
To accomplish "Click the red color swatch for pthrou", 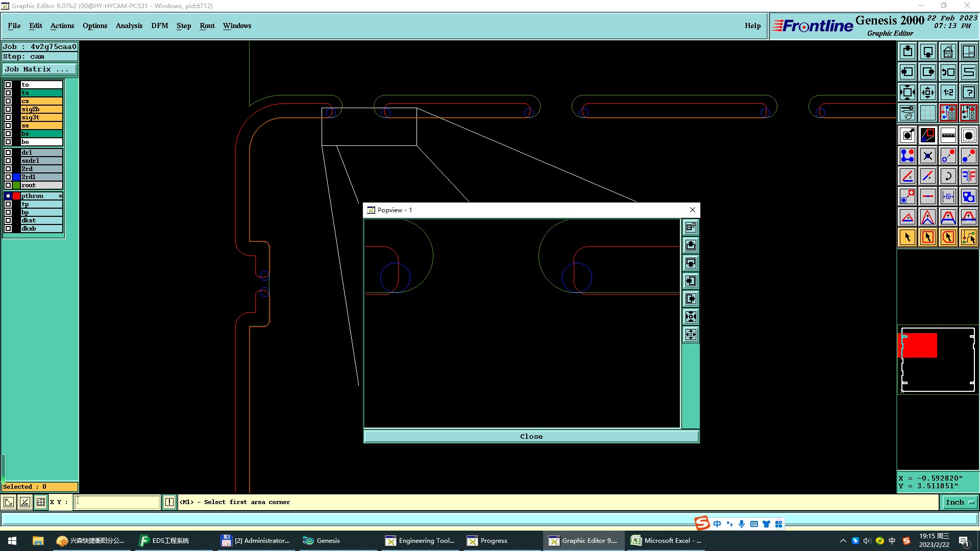I will click(x=16, y=196).
